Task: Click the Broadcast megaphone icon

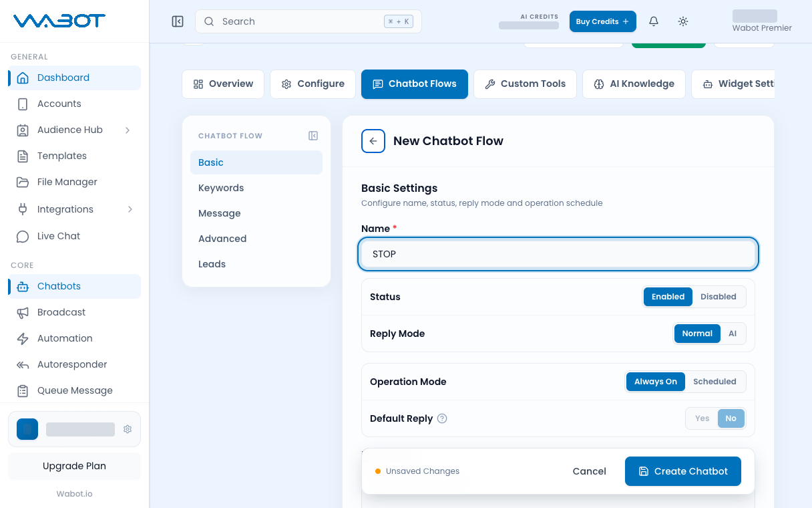Action: pyautogui.click(x=23, y=312)
